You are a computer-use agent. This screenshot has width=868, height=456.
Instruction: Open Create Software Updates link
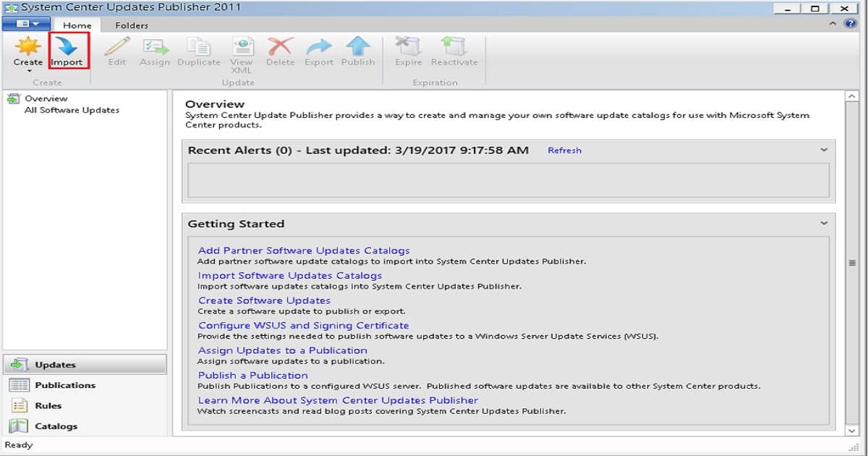(x=264, y=300)
